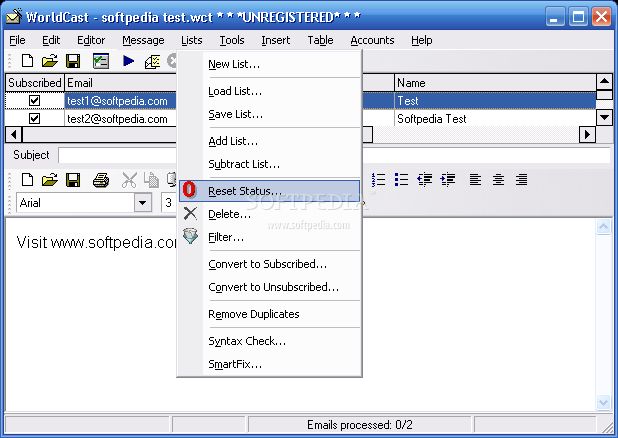618x438 pixels.
Task: Open the Editor menu
Action: (x=91, y=40)
